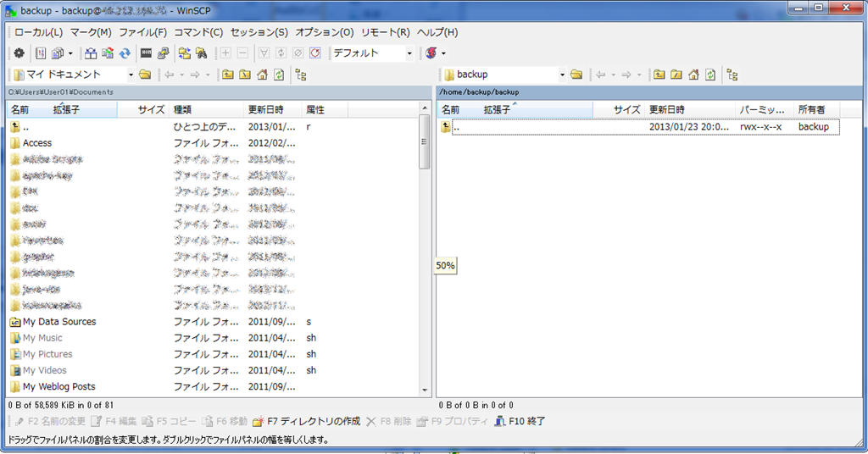Click the red circular arrow toolbar icon

(x=315, y=53)
